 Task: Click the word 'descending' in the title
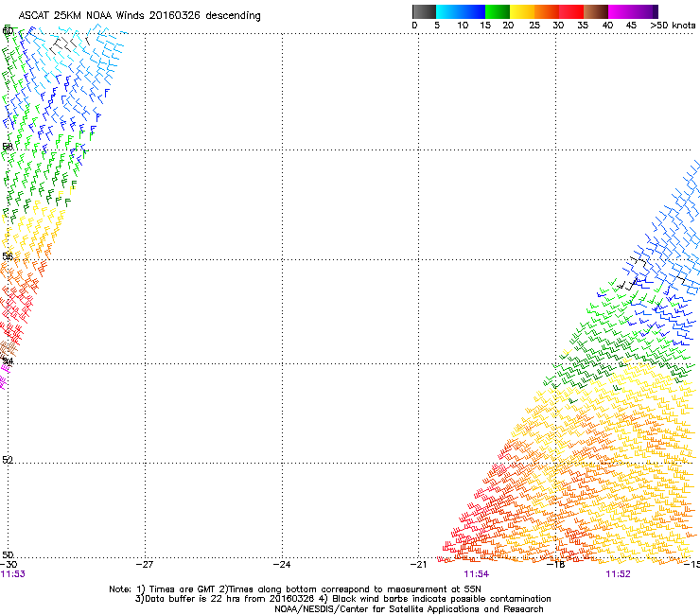point(233,16)
